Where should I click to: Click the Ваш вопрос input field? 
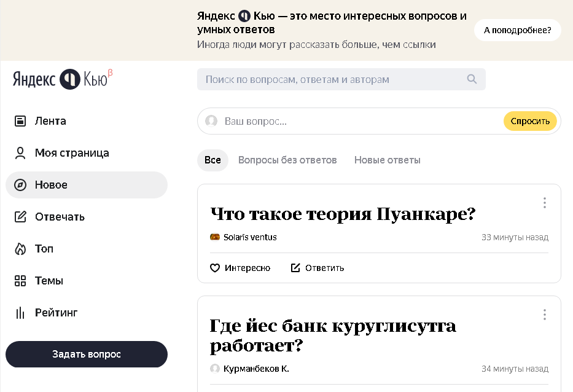pos(307,120)
